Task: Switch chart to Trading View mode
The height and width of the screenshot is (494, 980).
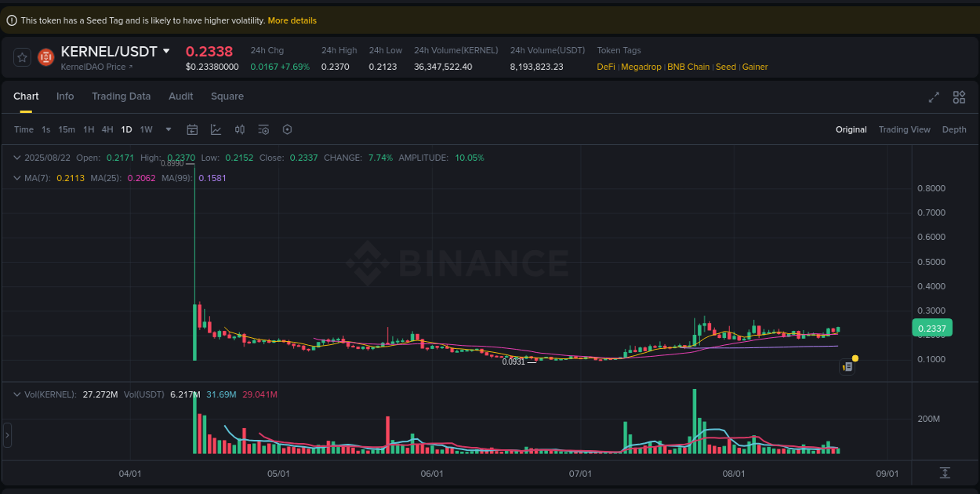Action: point(905,129)
